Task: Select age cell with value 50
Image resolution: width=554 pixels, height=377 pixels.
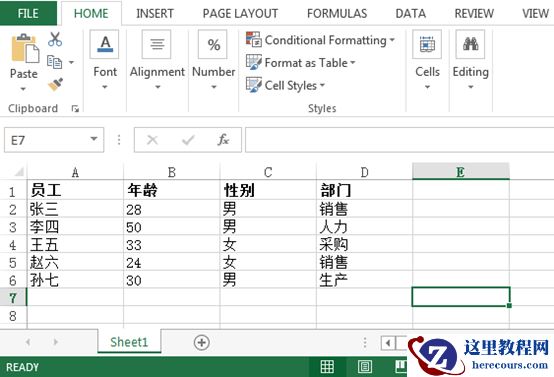Action: point(172,227)
